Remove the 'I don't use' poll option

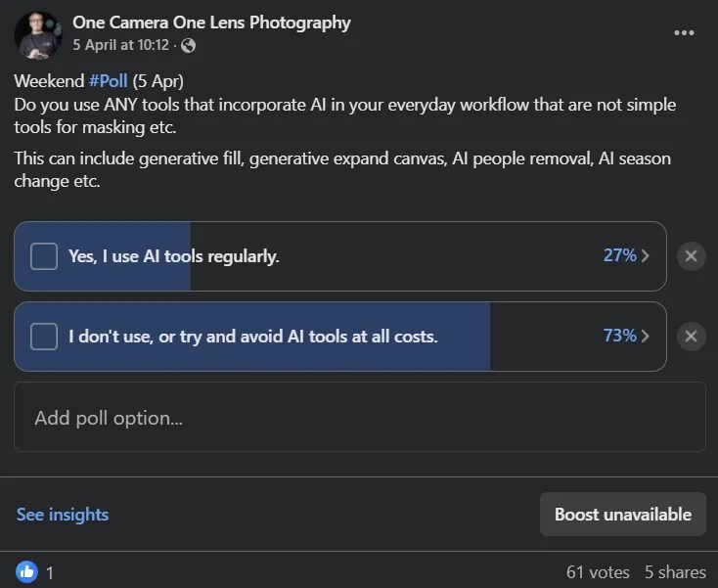691,337
